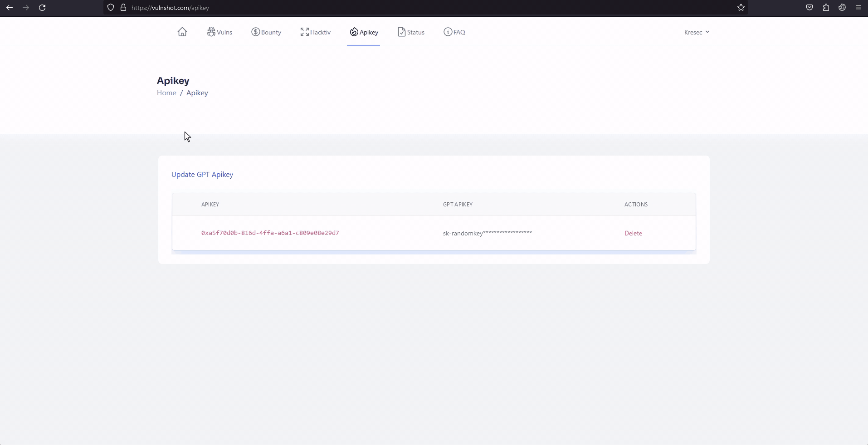Screen dimensions: 868x445
Task: Click the masked sk-randomkey GPT key
Action: point(488,233)
